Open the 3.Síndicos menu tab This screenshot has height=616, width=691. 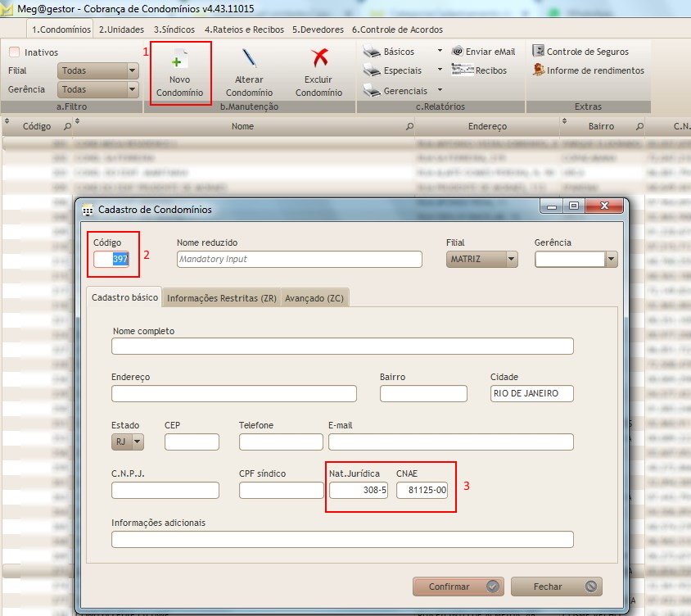174,29
